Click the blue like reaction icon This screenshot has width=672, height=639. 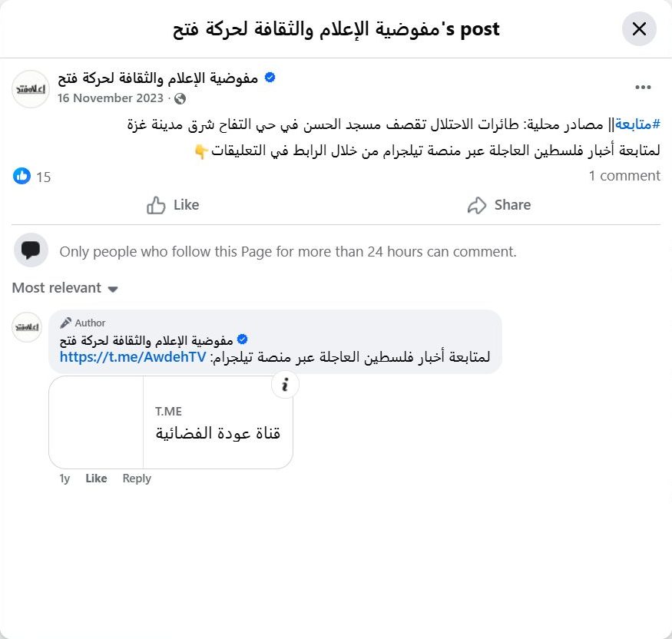[x=22, y=176]
